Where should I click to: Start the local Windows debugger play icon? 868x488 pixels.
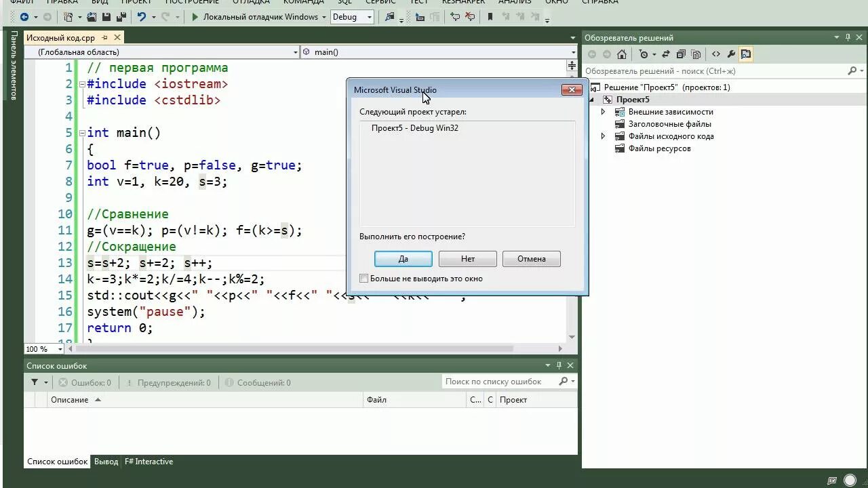tap(195, 17)
